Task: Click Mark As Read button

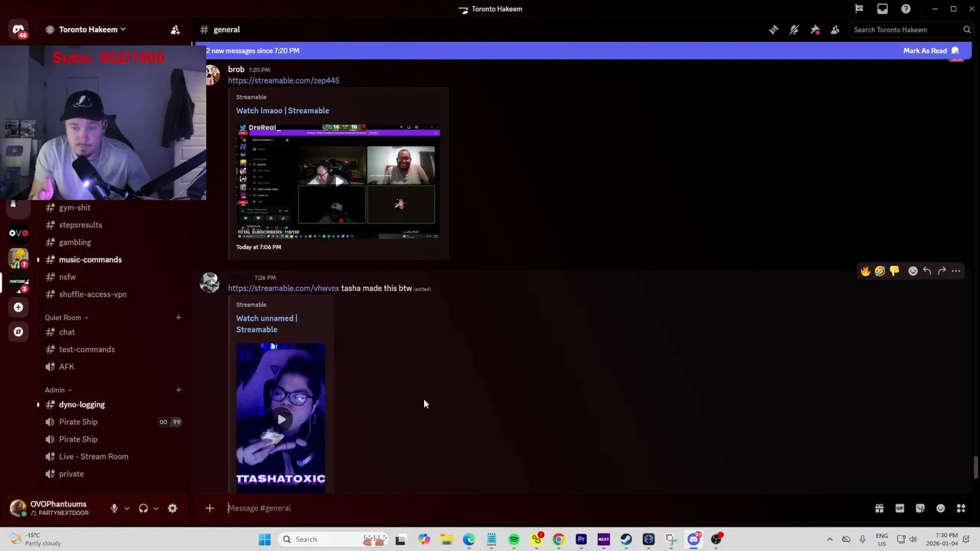Action: pos(931,51)
